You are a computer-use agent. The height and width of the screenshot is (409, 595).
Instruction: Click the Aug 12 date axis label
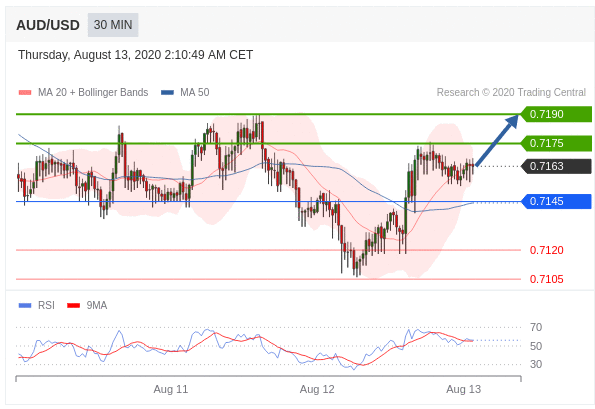(317, 389)
